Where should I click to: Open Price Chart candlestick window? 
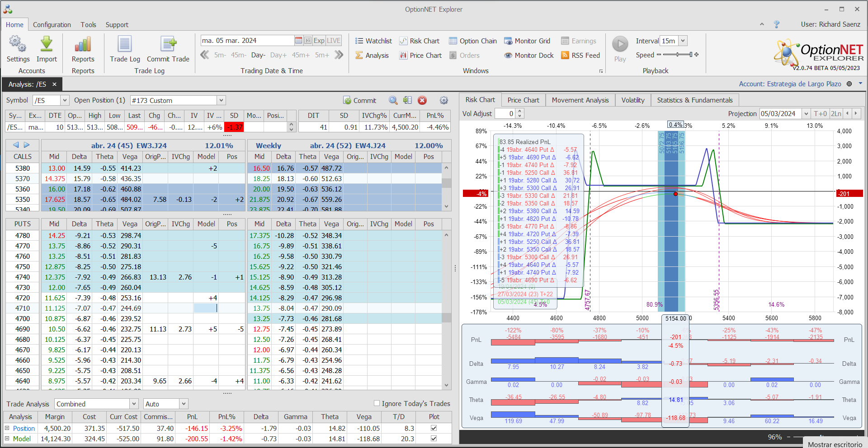pos(420,56)
